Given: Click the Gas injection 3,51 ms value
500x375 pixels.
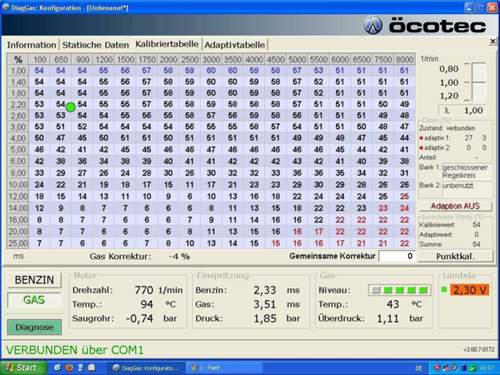Looking at the screenshot, I should coord(265,304).
